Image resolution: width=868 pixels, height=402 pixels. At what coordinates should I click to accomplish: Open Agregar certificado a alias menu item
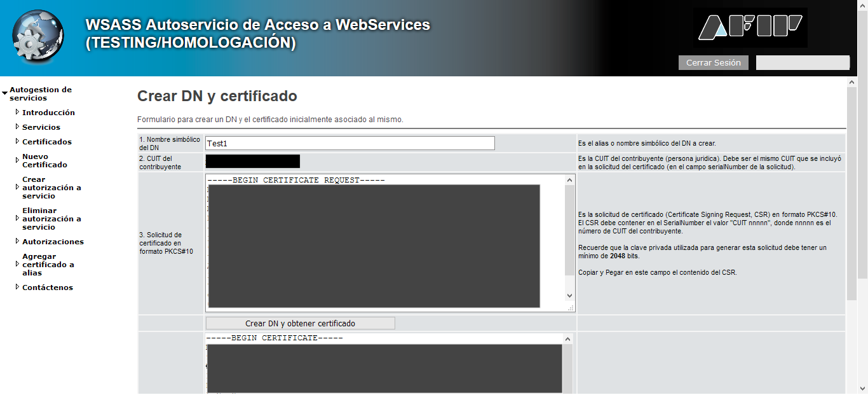coord(48,265)
